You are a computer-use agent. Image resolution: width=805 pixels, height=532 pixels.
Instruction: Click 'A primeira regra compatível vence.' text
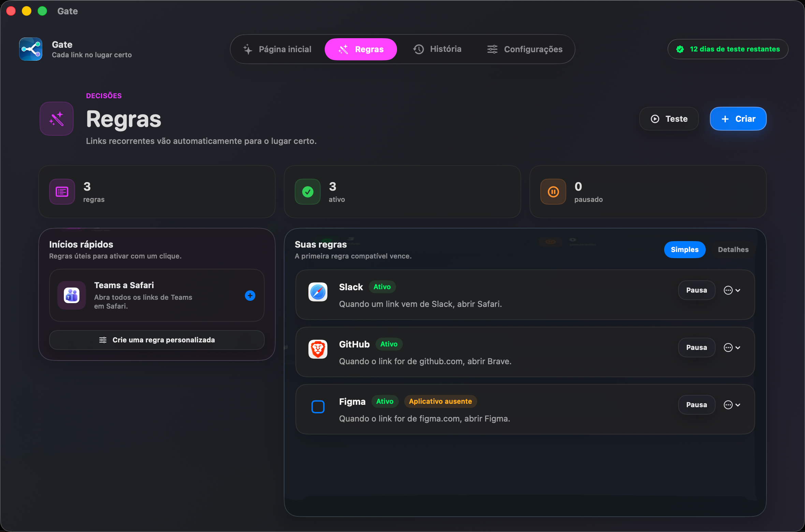coord(353,256)
